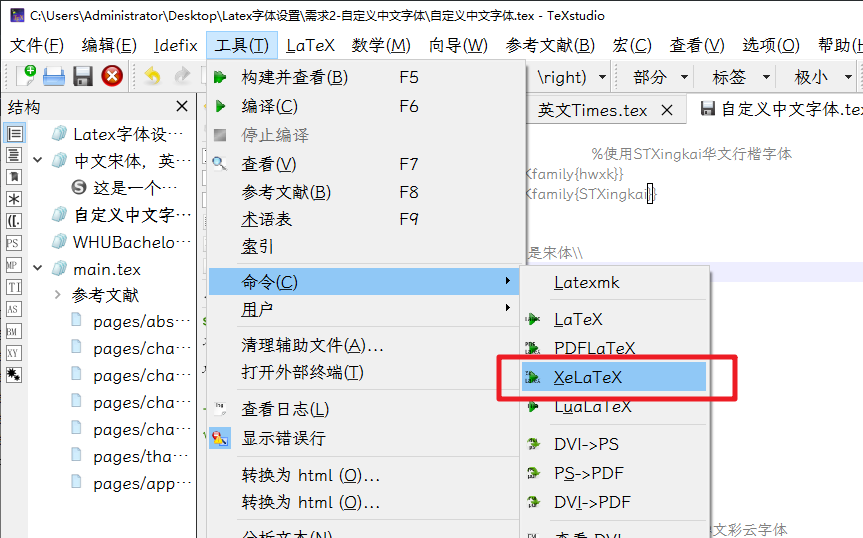Open the bookmarks sidebar icon

[14, 177]
